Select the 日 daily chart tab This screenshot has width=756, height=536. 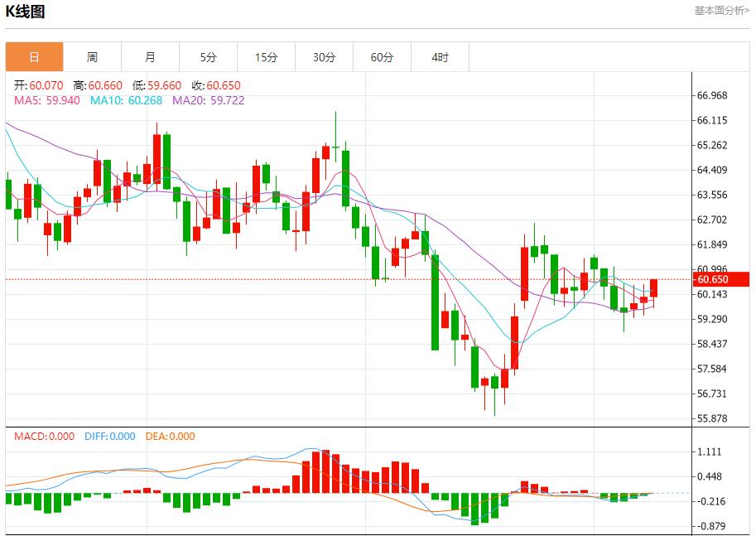click(x=34, y=57)
